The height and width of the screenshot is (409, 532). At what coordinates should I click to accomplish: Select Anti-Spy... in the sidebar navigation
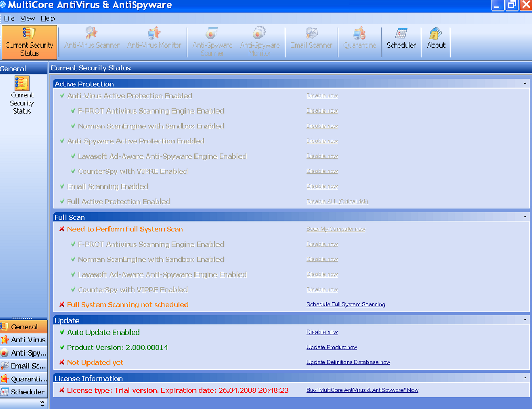click(x=24, y=353)
